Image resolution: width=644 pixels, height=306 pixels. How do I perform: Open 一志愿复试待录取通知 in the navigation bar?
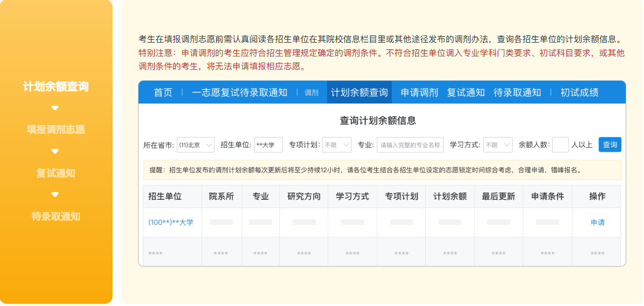(239, 92)
